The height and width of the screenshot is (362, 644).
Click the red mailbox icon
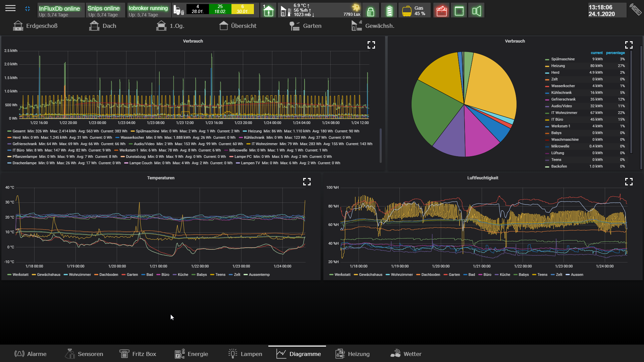coord(441,11)
